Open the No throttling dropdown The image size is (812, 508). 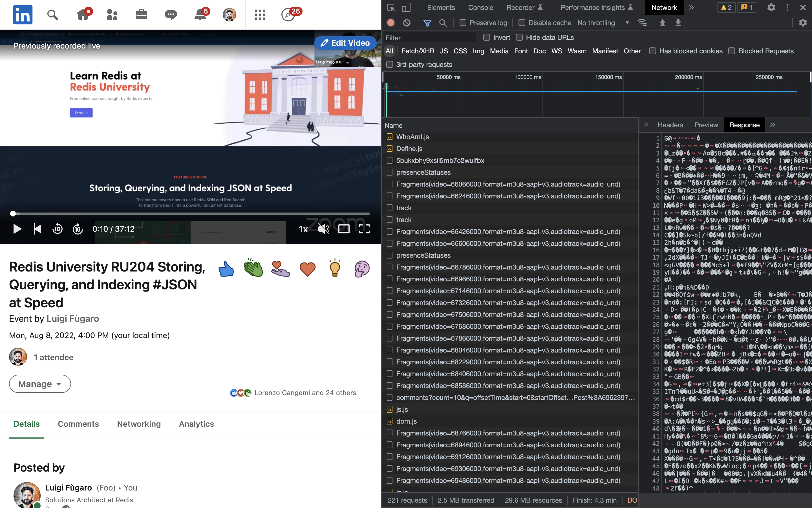coord(603,23)
